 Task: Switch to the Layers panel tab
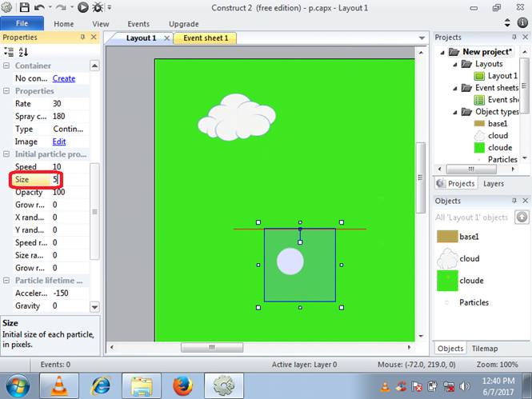tap(494, 183)
